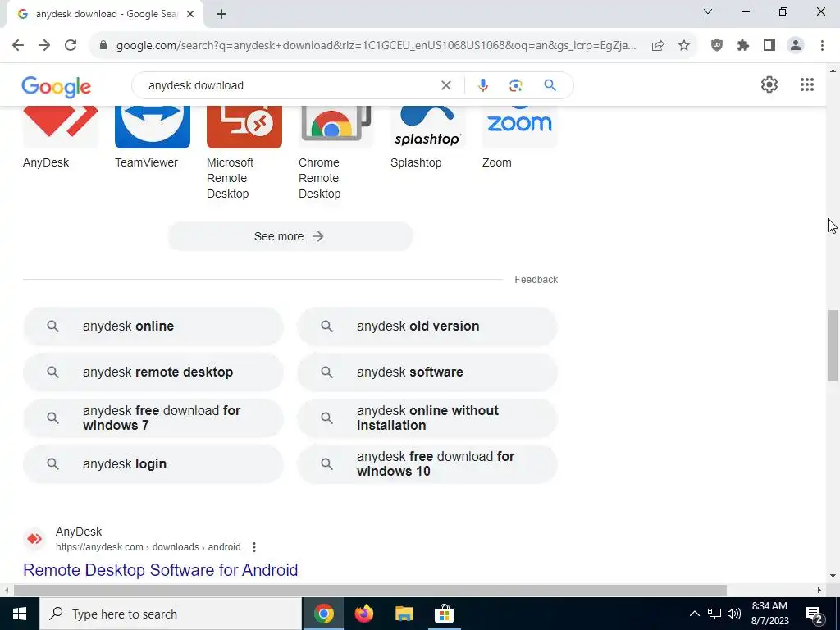The width and height of the screenshot is (840, 630).
Task: Open the uBlock shield extension icon
Action: coord(717,46)
